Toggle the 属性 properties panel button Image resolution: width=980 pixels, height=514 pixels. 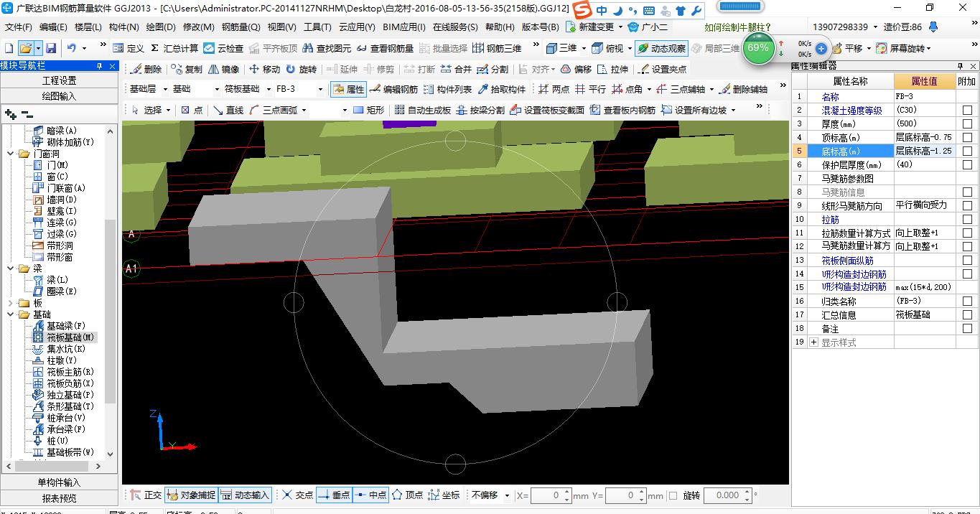point(348,90)
